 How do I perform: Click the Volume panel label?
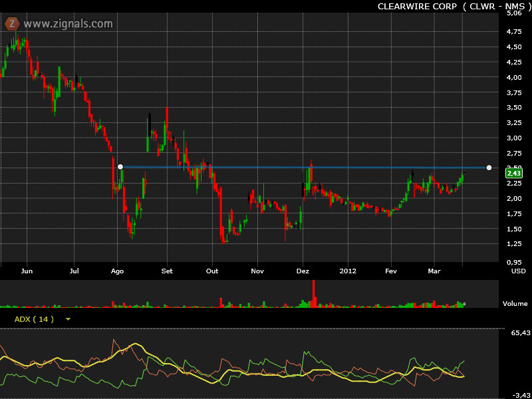pyautogui.click(x=515, y=304)
